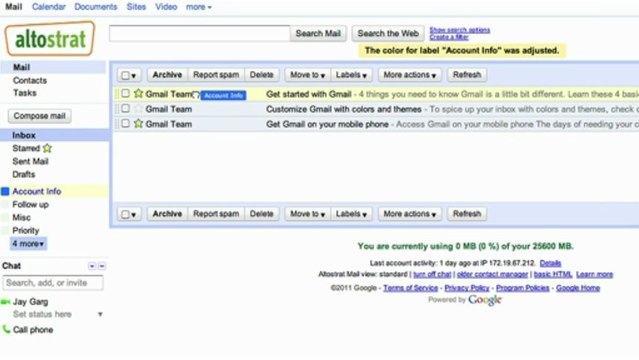The height and width of the screenshot is (360, 639).
Task: Expand the '4 more' labels list
Action: [28, 243]
